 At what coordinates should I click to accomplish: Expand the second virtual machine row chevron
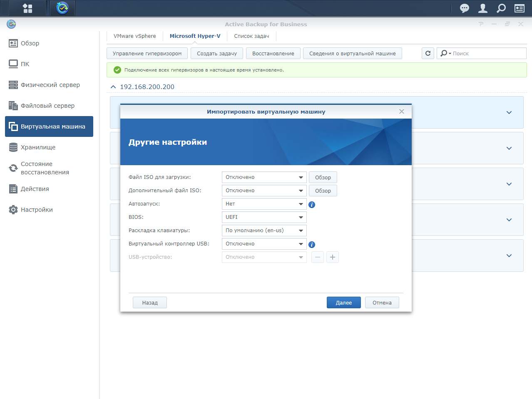pyautogui.click(x=509, y=148)
